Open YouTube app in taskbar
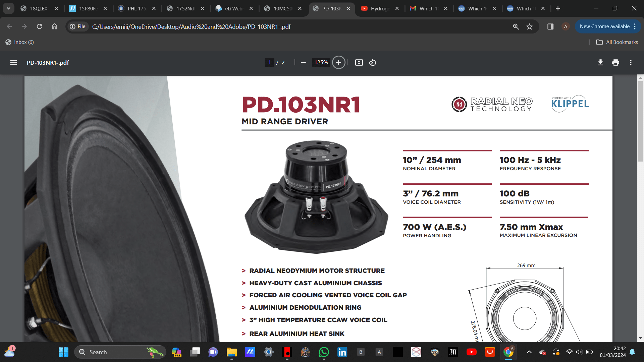The image size is (644, 362). (x=471, y=352)
